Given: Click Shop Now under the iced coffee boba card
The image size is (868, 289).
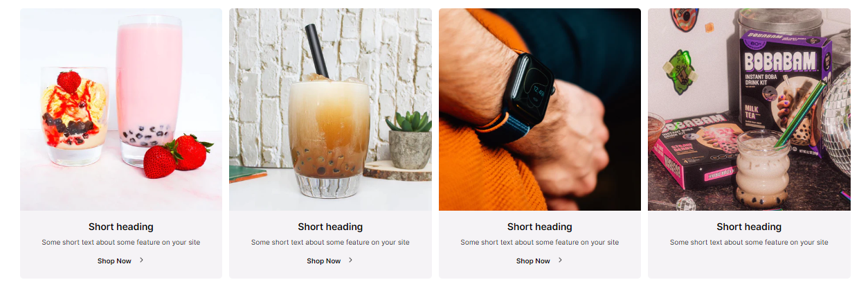Looking at the screenshot, I should [324, 261].
